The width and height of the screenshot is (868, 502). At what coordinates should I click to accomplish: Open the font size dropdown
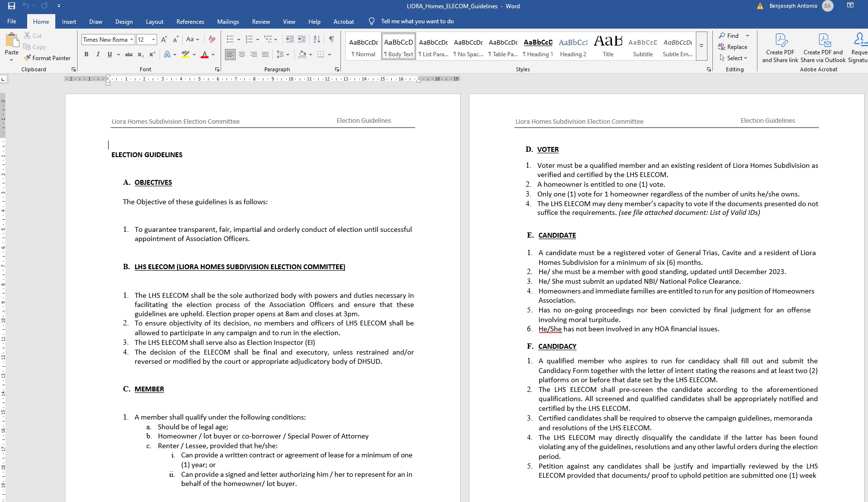154,40
